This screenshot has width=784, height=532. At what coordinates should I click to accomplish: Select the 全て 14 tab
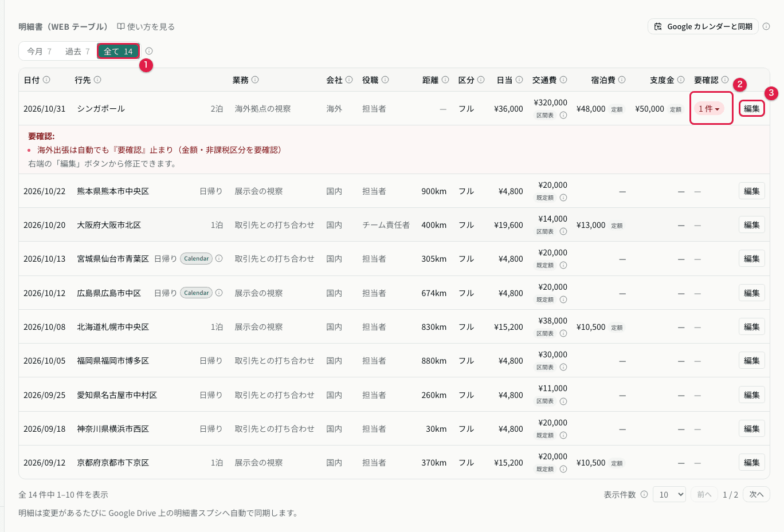click(x=118, y=52)
